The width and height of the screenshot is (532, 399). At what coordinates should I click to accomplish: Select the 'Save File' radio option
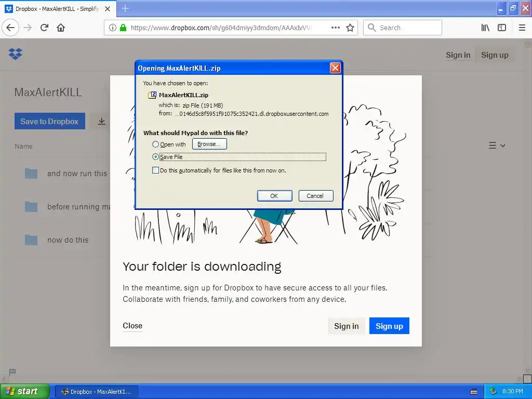tap(155, 156)
